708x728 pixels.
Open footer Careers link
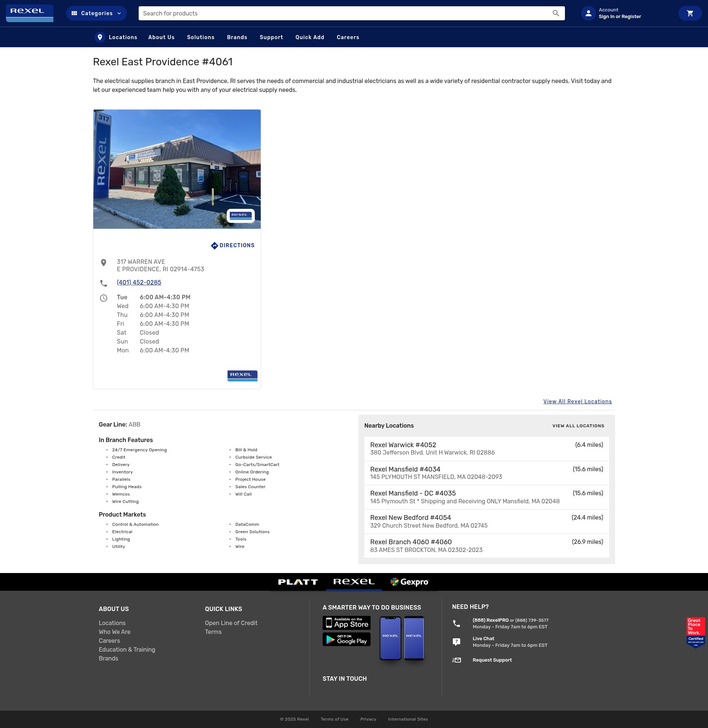coord(109,641)
